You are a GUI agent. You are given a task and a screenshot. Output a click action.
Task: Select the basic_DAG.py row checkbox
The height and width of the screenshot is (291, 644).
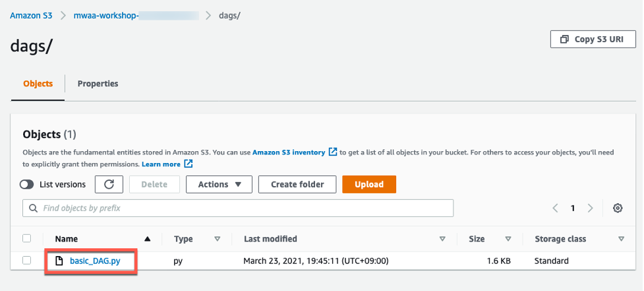pyautogui.click(x=27, y=261)
